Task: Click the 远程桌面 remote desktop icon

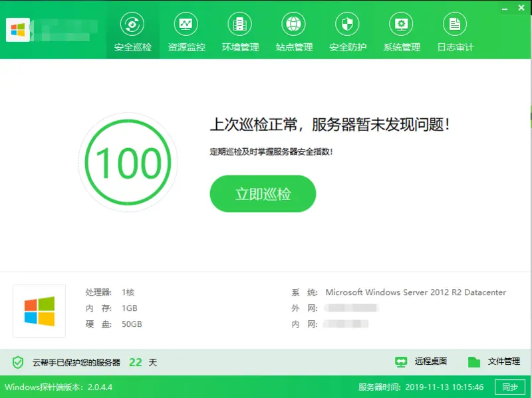Action: [400, 361]
